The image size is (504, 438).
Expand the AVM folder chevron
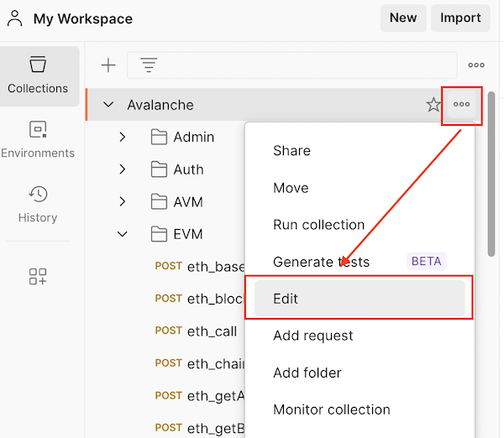(123, 201)
